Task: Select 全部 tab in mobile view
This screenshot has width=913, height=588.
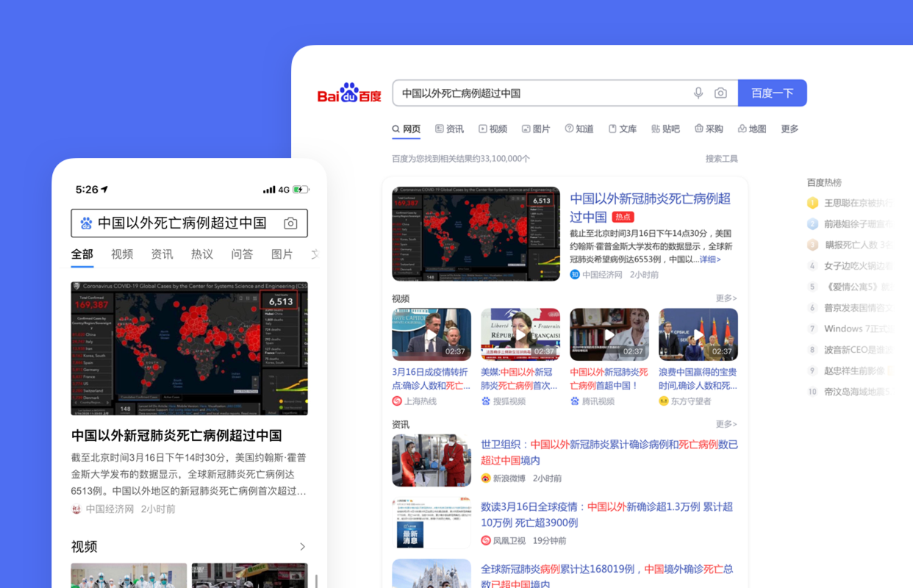Action: tap(82, 254)
